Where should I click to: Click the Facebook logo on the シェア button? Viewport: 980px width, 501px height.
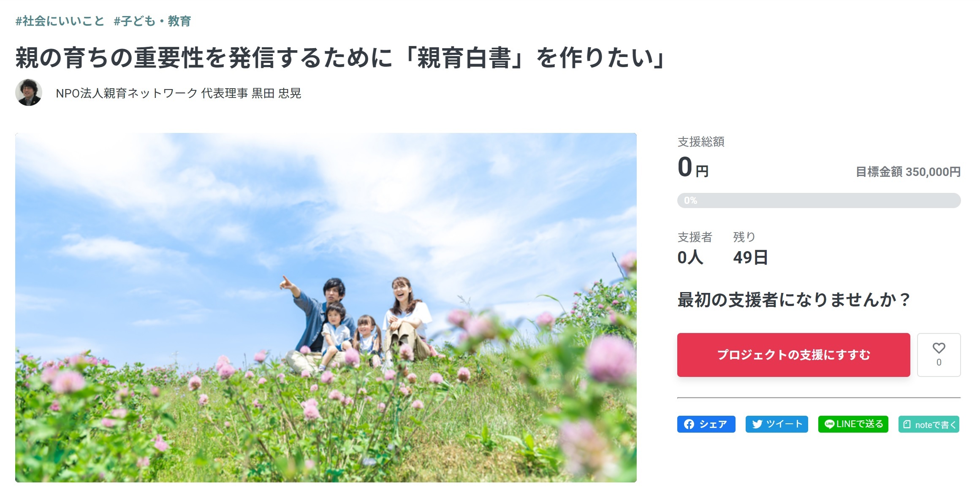click(689, 424)
